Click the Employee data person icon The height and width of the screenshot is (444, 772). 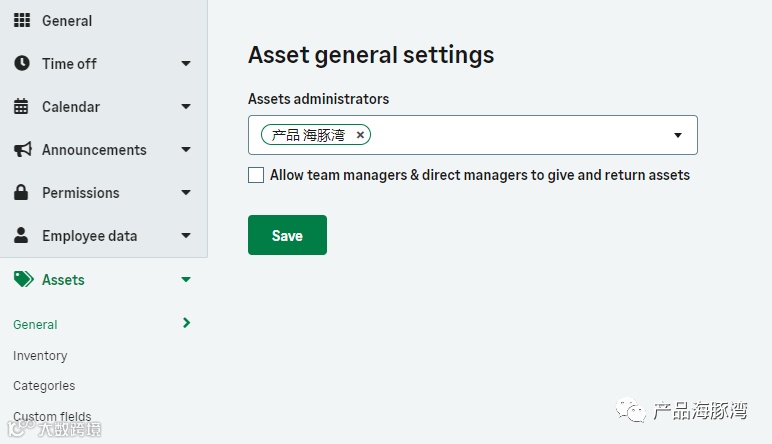(x=22, y=236)
